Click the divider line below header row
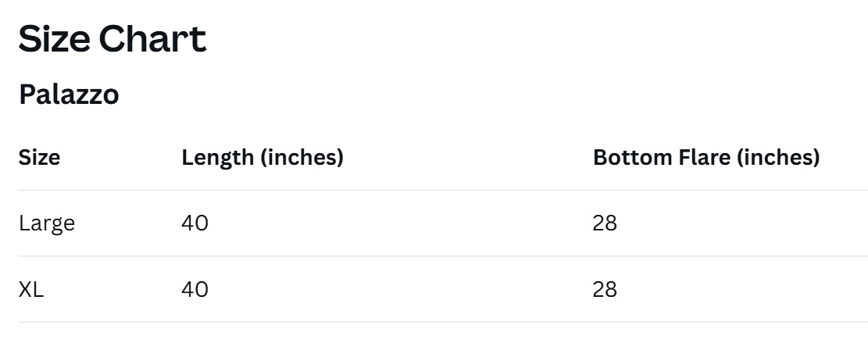The image size is (868, 357). click(x=442, y=190)
